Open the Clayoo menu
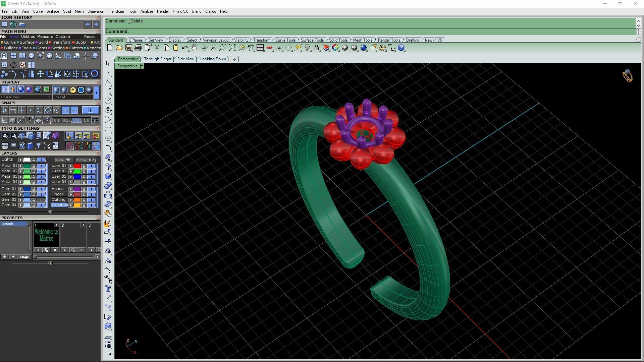This screenshot has width=644, height=362. tap(210, 11)
